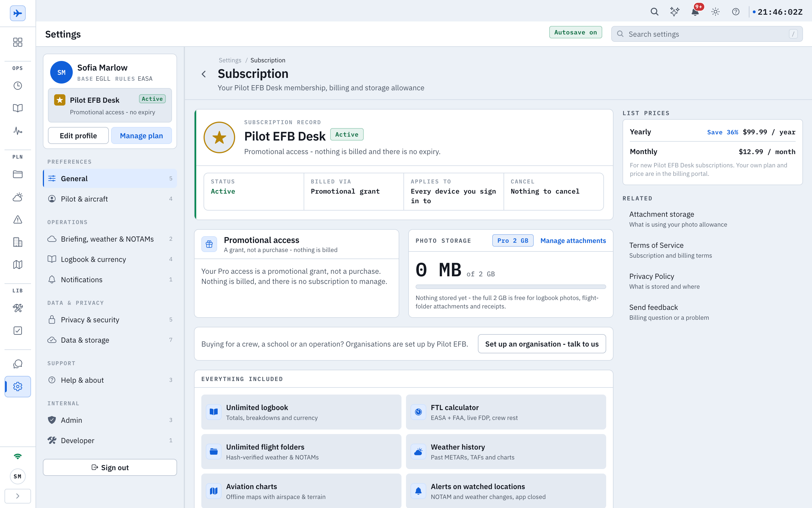Click the airplane app logo
This screenshot has width=812, height=508.
coord(18,14)
